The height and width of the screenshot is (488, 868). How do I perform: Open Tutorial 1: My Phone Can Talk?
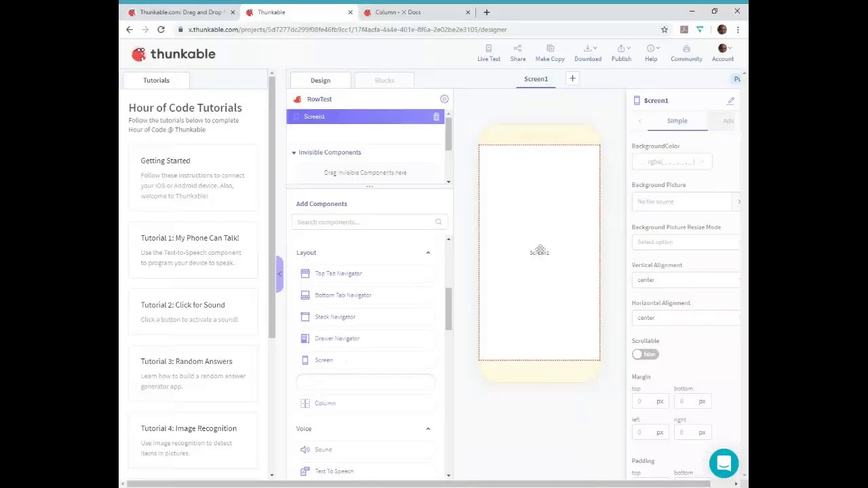click(193, 251)
